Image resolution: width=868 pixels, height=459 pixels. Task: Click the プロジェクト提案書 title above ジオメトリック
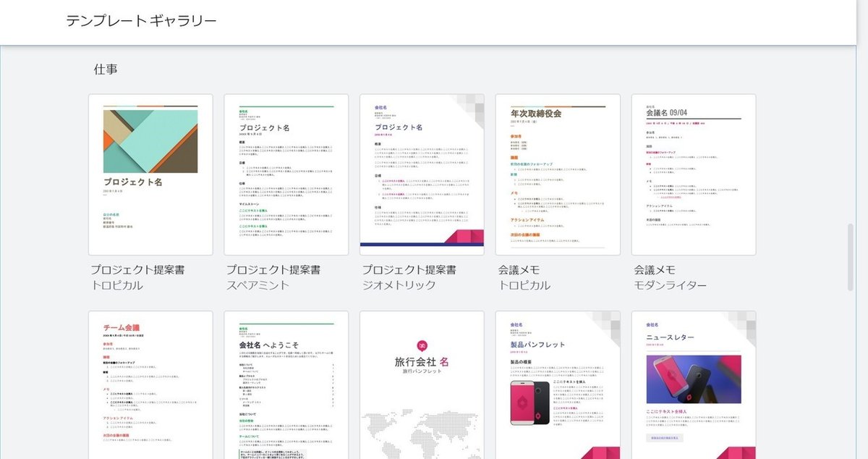[x=409, y=269]
